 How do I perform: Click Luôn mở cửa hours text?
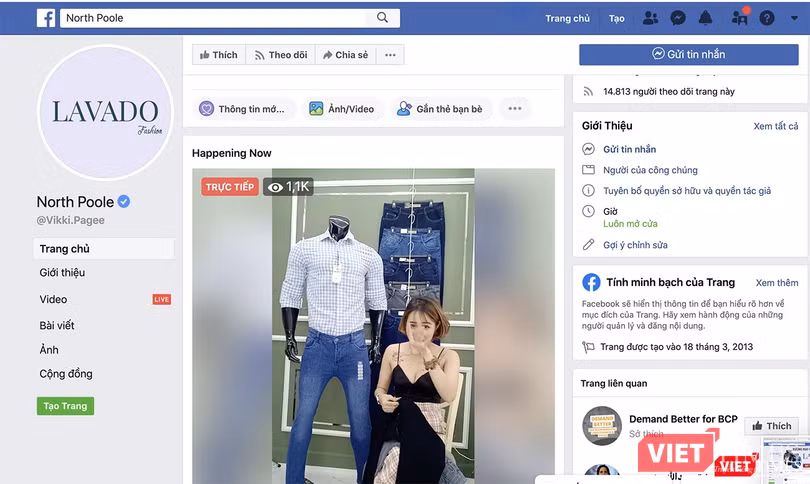pyautogui.click(x=630, y=224)
